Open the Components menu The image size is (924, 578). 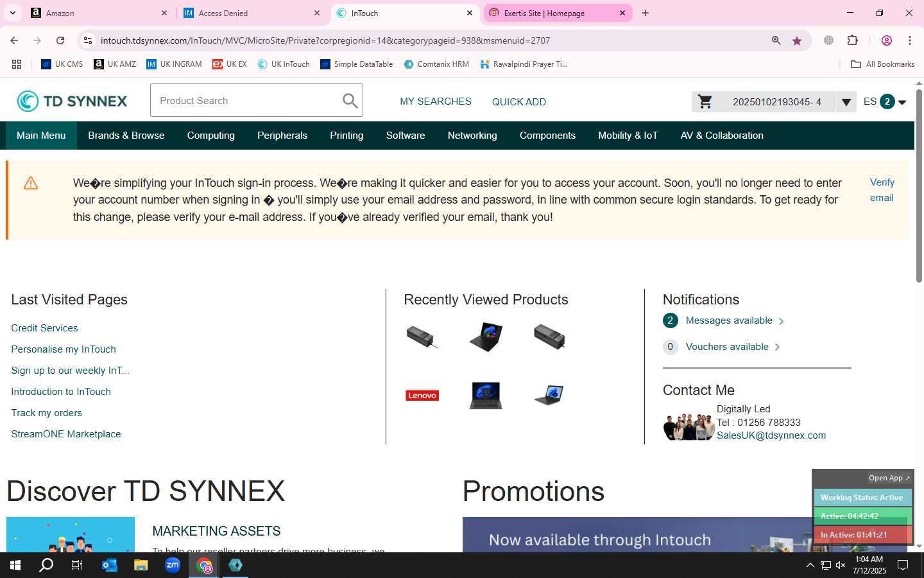point(547,136)
